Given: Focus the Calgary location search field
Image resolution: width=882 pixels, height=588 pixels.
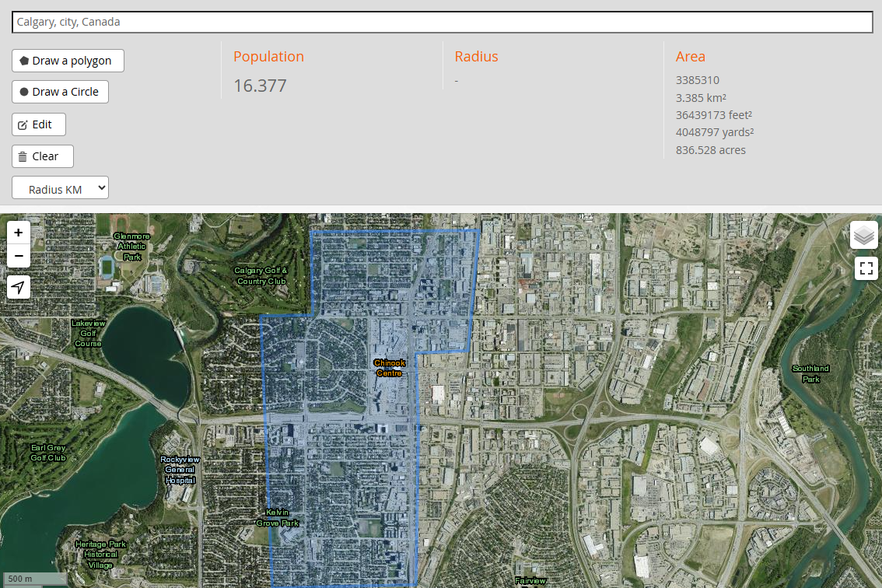Looking at the screenshot, I should tap(442, 22).
